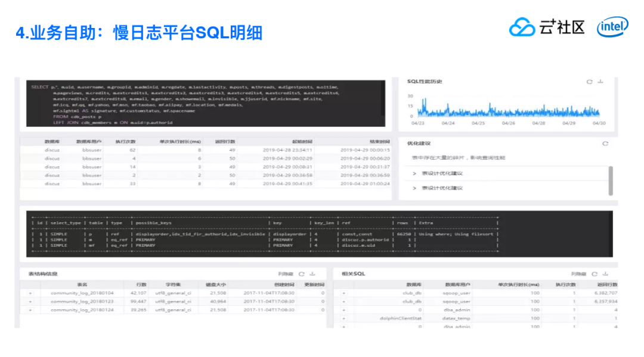Click the 优化建议 panel scrollbar
The image size is (644, 357).
[x=610, y=181]
